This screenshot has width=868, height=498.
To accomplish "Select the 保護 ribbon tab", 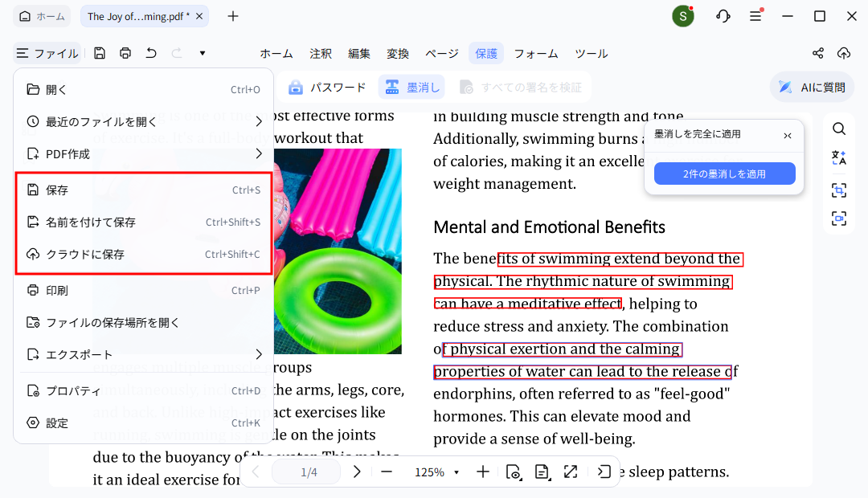I will [x=486, y=54].
